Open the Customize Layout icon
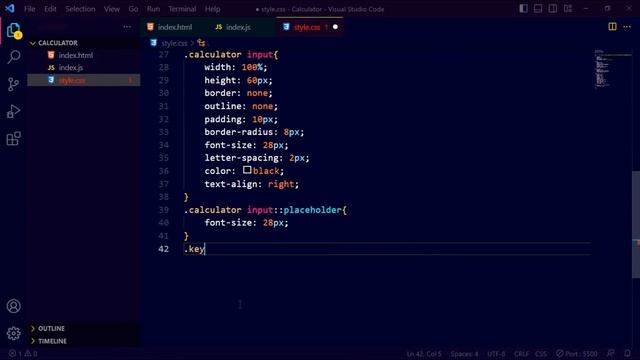640x360 pixels. coord(568,9)
